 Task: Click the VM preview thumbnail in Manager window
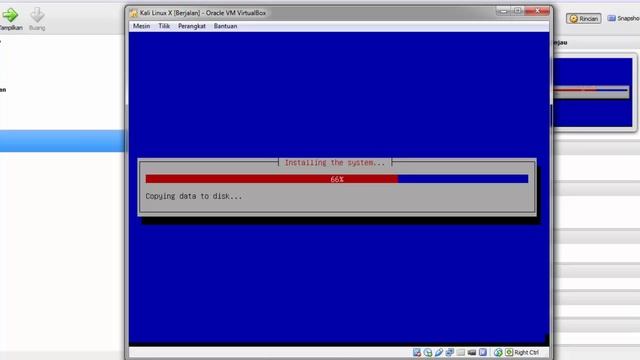(592, 92)
